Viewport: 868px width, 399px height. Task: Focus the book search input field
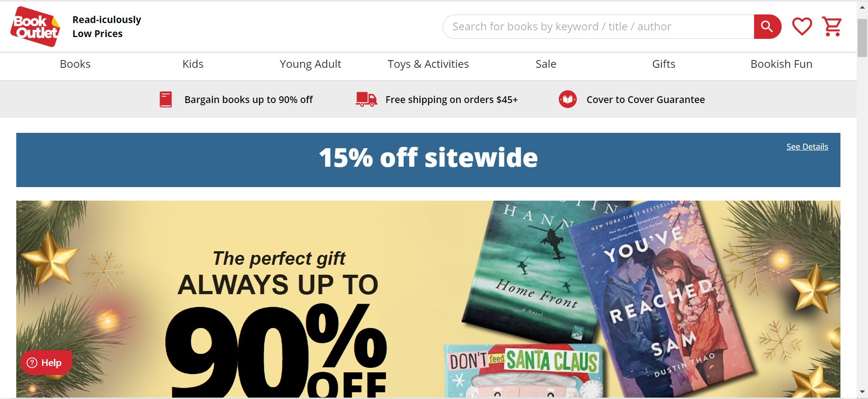[x=599, y=27]
